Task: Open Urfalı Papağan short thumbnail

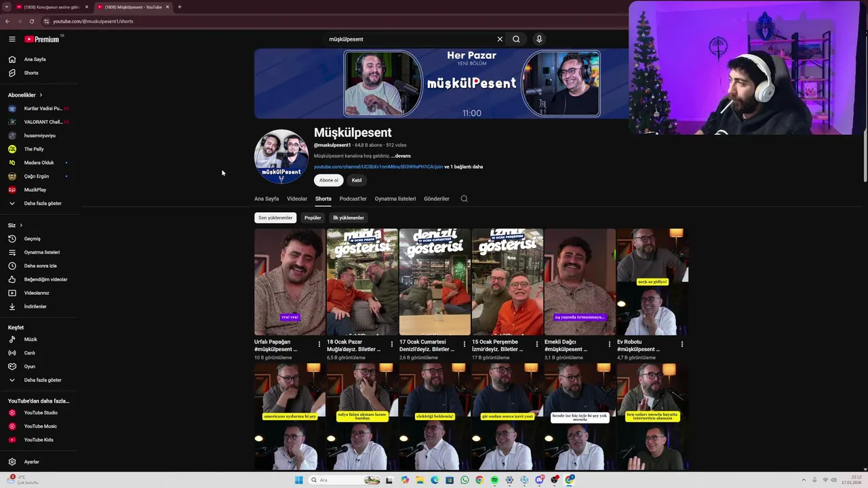Action: pyautogui.click(x=290, y=282)
